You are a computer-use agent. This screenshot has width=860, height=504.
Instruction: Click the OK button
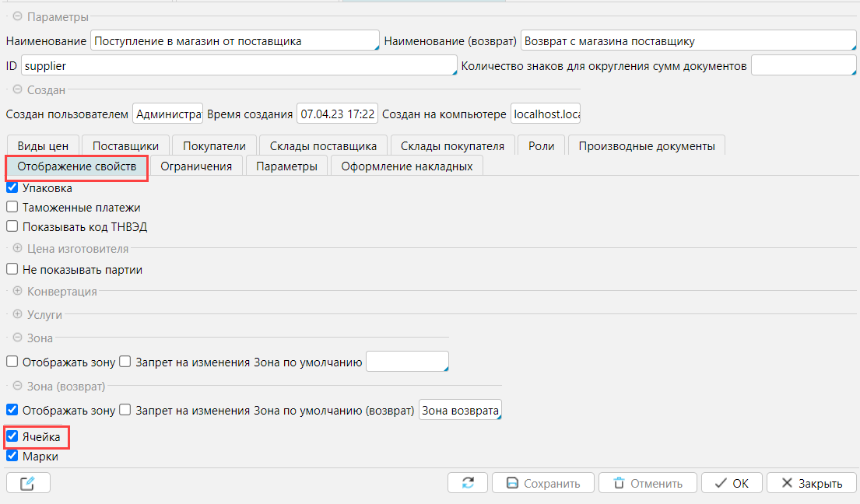point(732,483)
